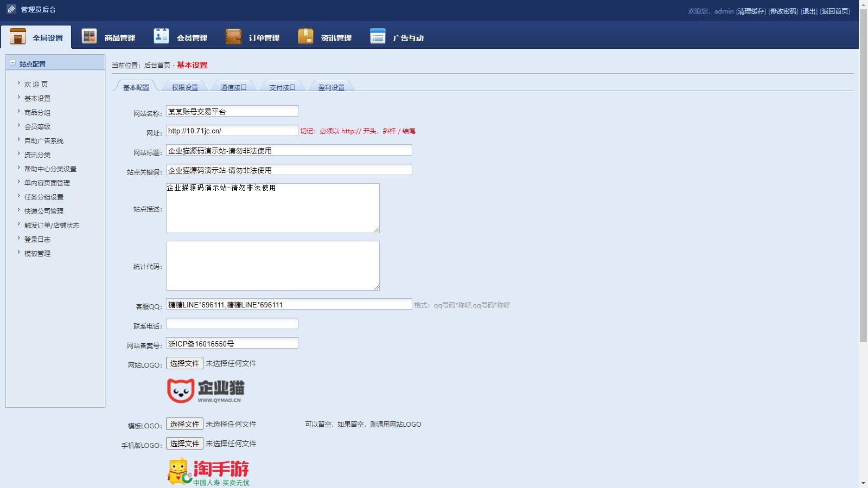The image size is (868, 488).
Task: Click the 管理员后台 logo icon
Action: (10, 9)
